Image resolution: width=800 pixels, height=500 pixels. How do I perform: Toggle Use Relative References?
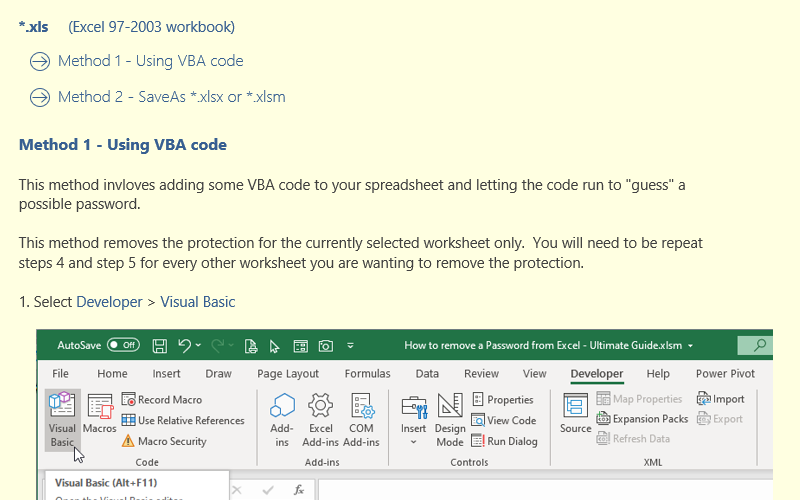(x=183, y=420)
